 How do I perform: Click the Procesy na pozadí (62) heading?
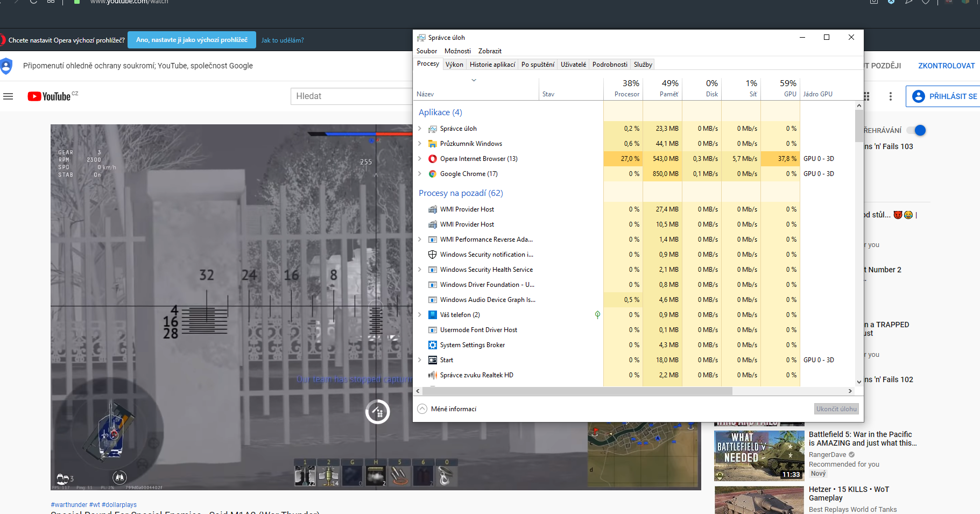pos(461,193)
